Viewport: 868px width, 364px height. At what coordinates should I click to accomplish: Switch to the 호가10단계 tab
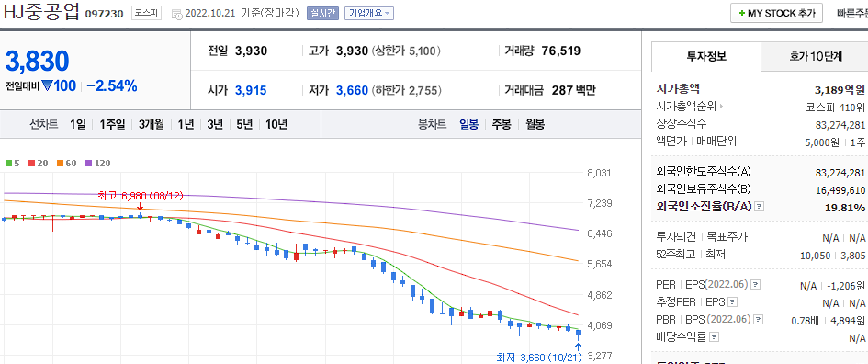pos(815,56)
